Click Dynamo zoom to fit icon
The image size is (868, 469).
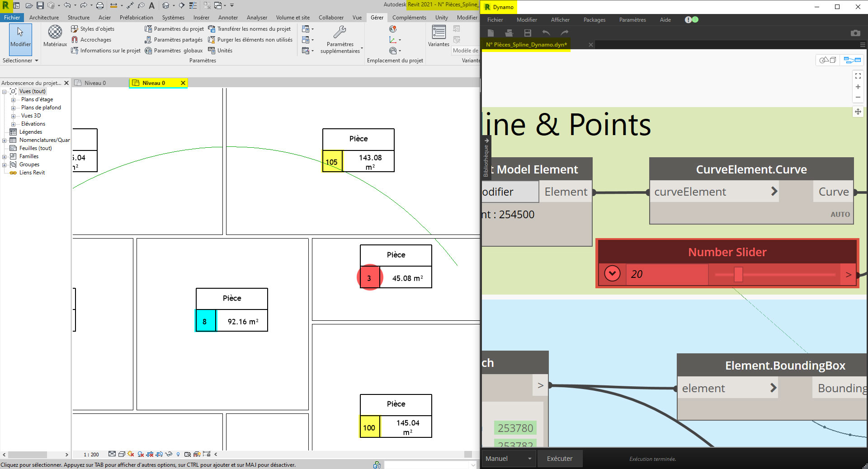click(x=858, y=76)
